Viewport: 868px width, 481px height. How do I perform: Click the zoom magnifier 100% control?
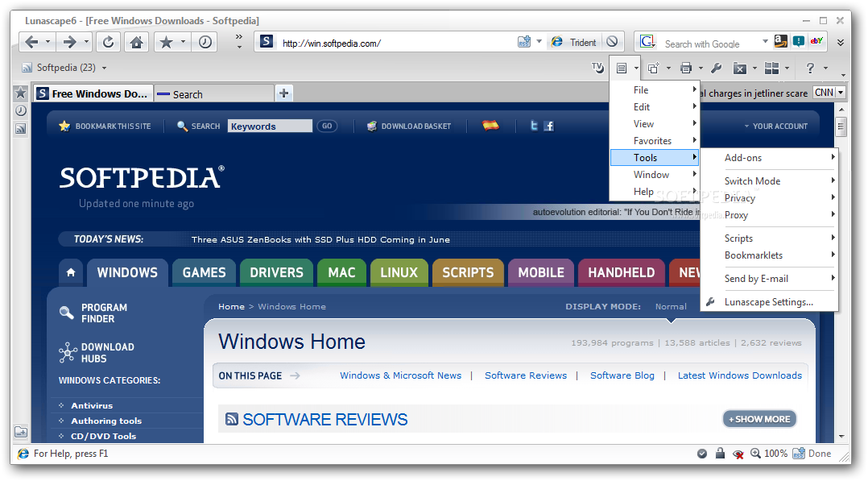(x=769, y=454)
